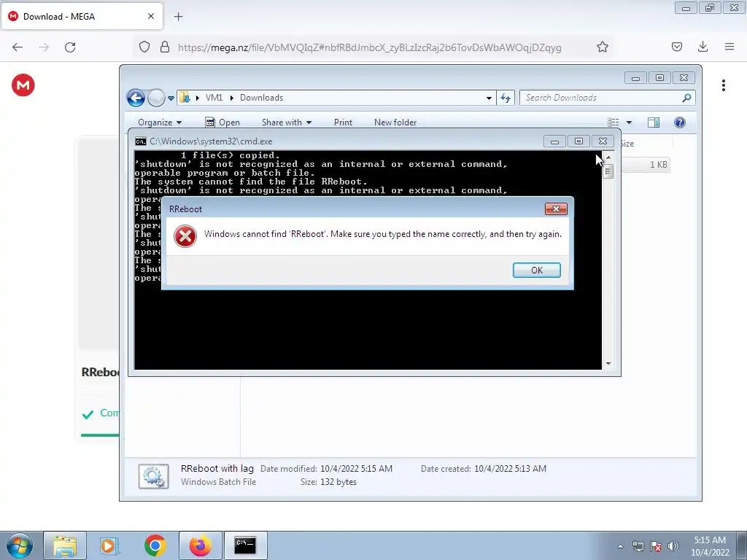The image size is (747, 560).
Task: Open Windows Media Player from the taskbar
Action: click(x=109, y=545)
